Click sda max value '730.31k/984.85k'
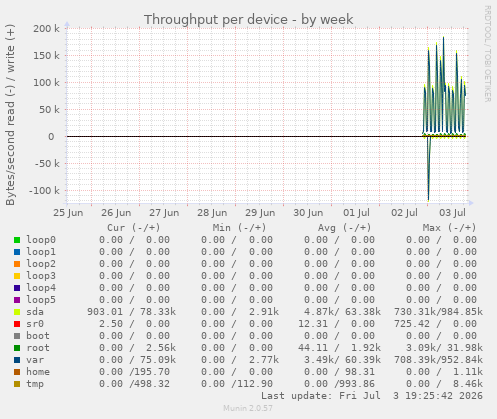The image size is (497, 419). (x=438, y=312)
